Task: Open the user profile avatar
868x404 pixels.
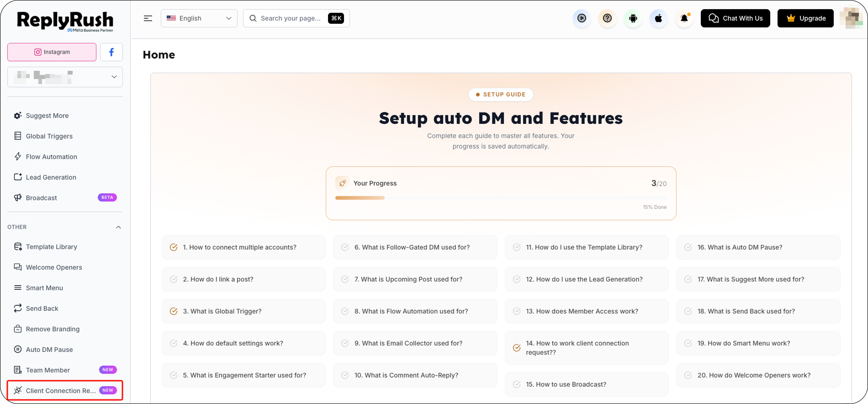Action: coord(851,18)
